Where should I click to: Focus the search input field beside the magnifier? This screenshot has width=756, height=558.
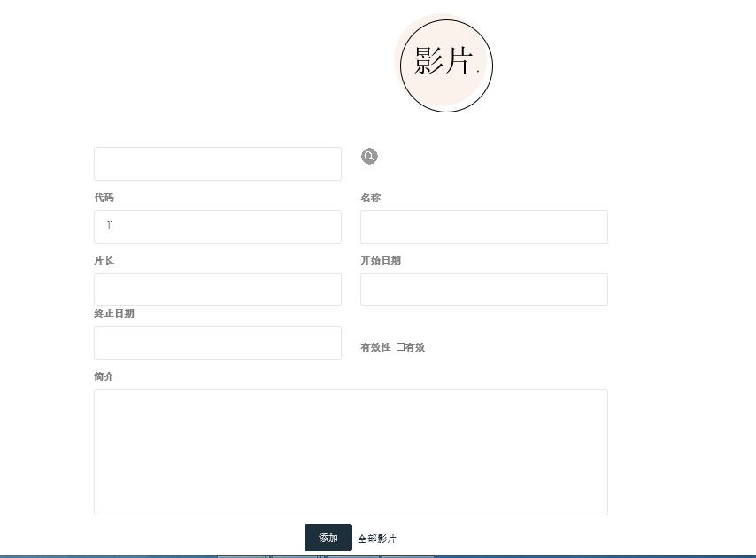(218, 164)
